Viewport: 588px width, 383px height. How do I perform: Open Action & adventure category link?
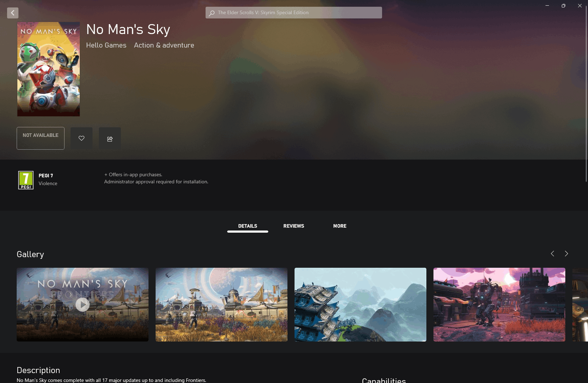click(164, 45)
